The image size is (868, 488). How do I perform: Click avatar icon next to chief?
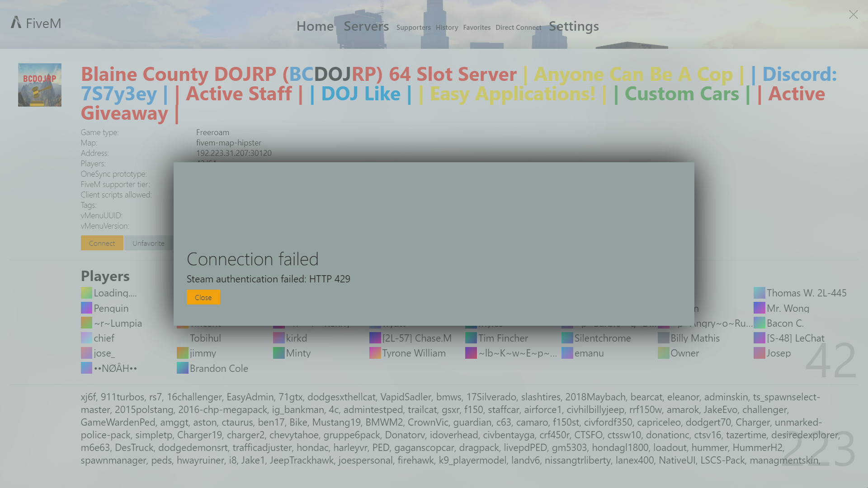[x=86, y=338]
